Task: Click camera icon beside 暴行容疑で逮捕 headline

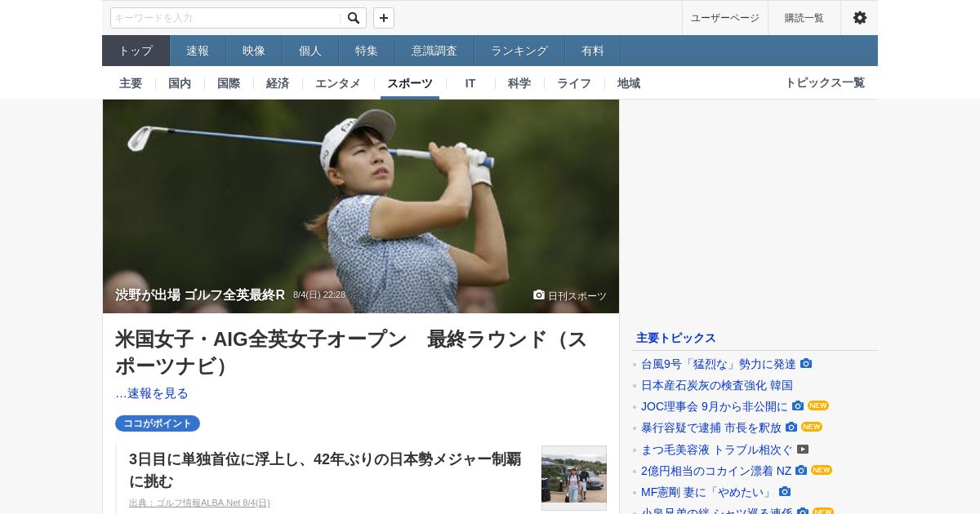Action: pos(791,427)
